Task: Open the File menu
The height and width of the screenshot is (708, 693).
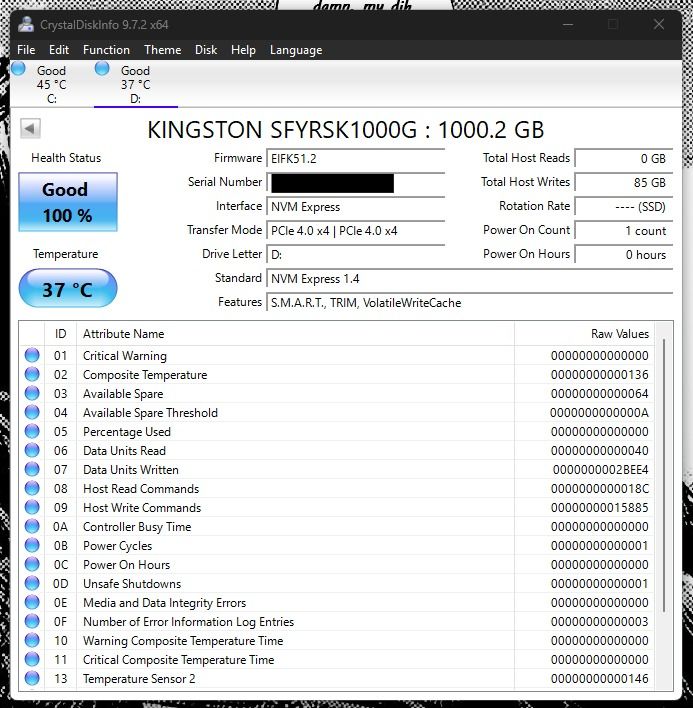Action: point(26,50)
